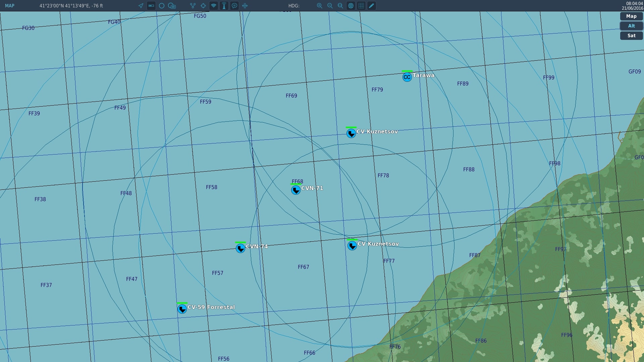Click the route branching nodes icon
Viewport: 644px width, 362px height.
pos(193,6)
